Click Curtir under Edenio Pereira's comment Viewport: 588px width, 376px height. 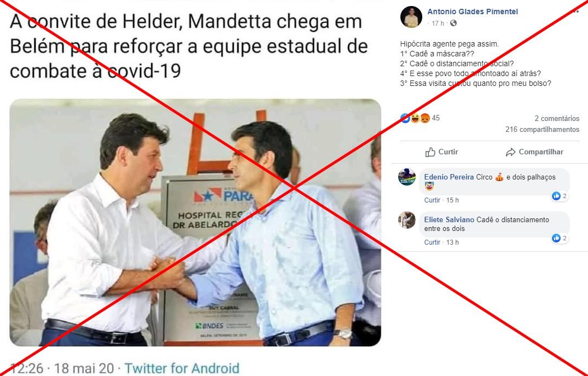pos(432,200)
